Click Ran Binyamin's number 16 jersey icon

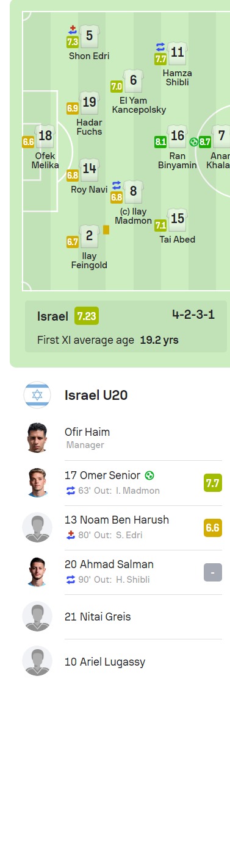coord(178,136)
